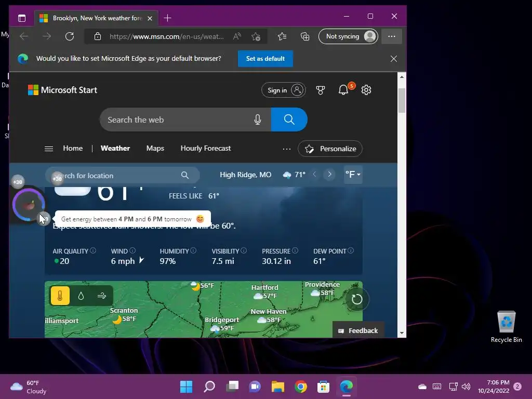Show Air Quality info tooltip icon
Screen dimensions: 532x399
[x=93, y=251]
